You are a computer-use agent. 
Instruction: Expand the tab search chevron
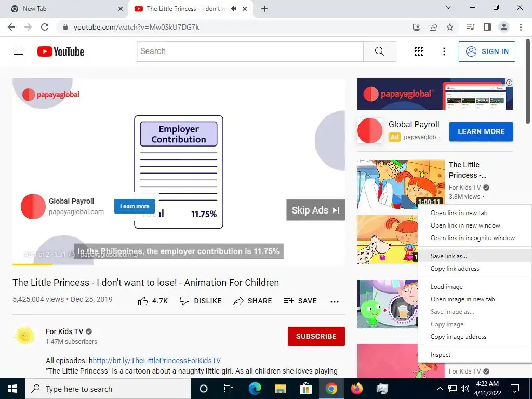coord(448,7)
